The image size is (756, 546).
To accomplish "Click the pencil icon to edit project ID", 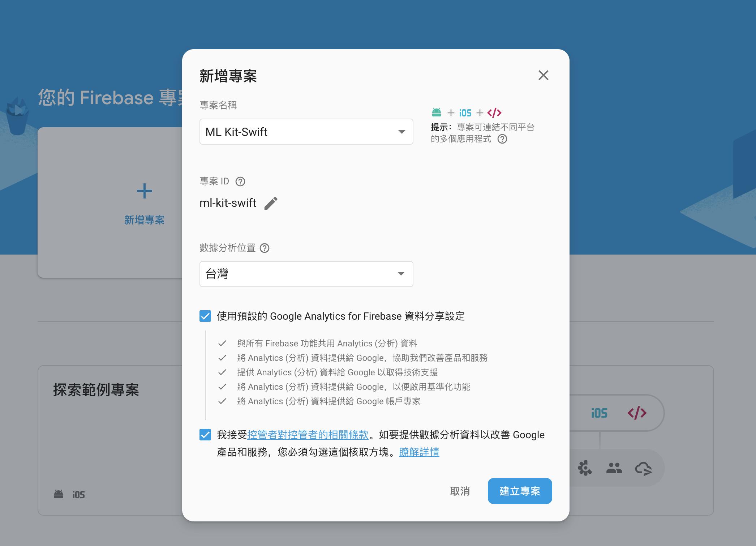I will (x=271, y=203).
